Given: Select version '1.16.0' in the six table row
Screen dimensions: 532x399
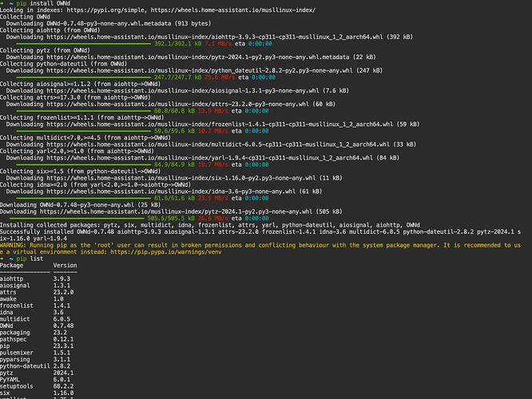Looking at the screenshot, I should pos(63,393).
